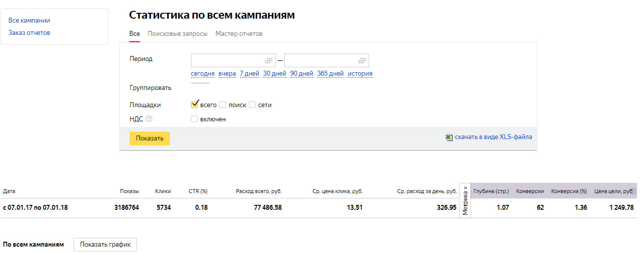Screen dimensions: 644x253
Task: Click the CTR value 0.18
Action: point(201,208)
